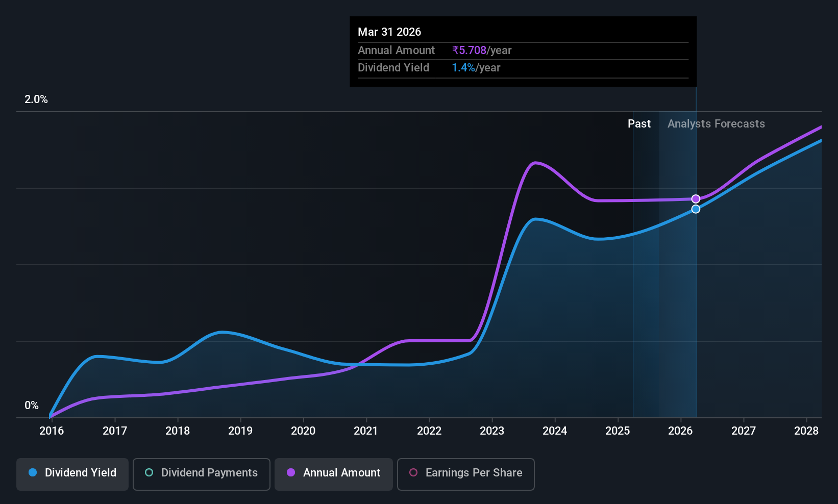Screen dimensions: 838x504
Task: Toggle the Annual Amount legend series
Action: coord(334,474)
